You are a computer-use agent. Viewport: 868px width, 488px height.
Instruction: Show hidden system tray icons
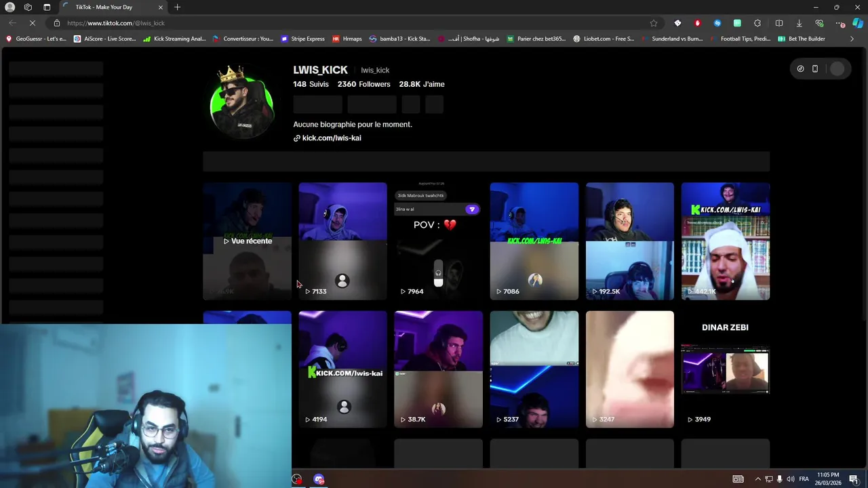pos(757,479)
